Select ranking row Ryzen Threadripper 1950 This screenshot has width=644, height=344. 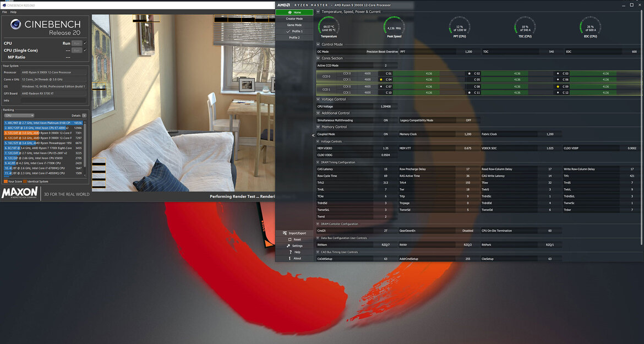43,143
